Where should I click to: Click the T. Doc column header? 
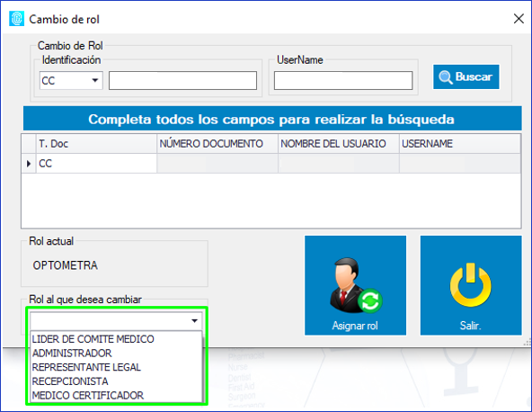click(96, 144)
